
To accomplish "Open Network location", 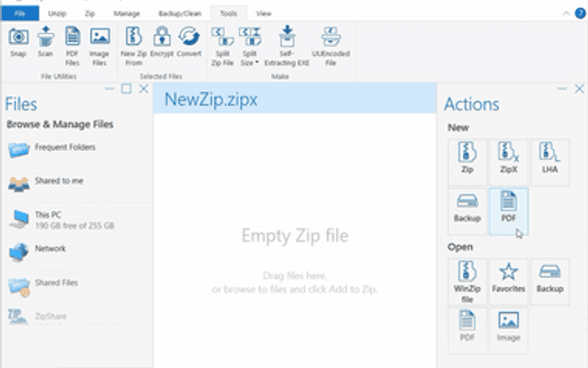I will coord(78,252).
